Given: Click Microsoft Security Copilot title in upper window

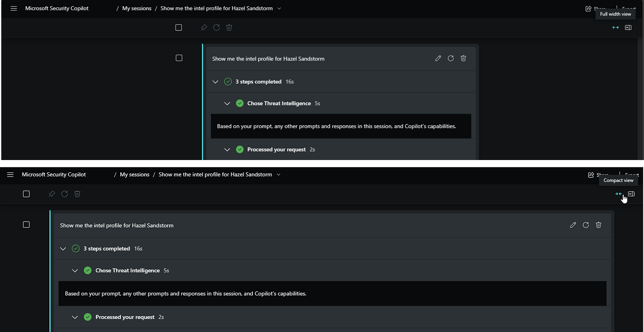Looking at the screenshot, I should (57, 8).
